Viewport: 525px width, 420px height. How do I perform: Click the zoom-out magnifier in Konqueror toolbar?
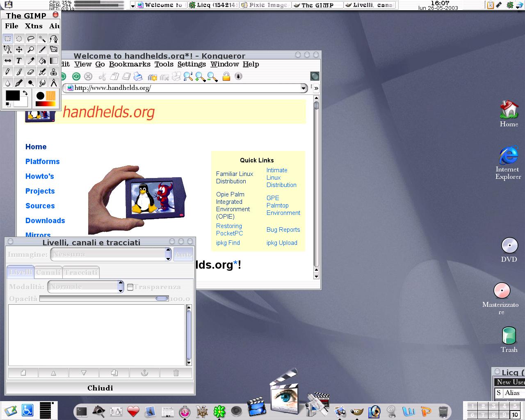click(212, 76)
